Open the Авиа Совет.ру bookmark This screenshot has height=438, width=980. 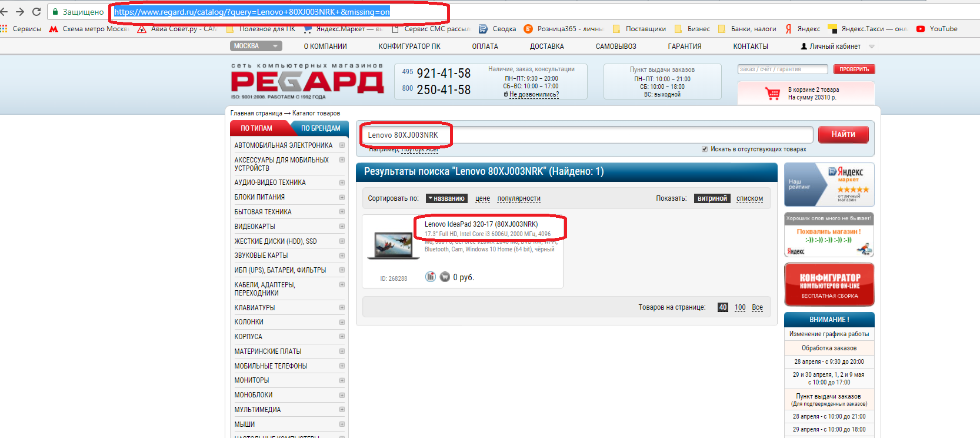pyautogui.click(x=176, y=29)
